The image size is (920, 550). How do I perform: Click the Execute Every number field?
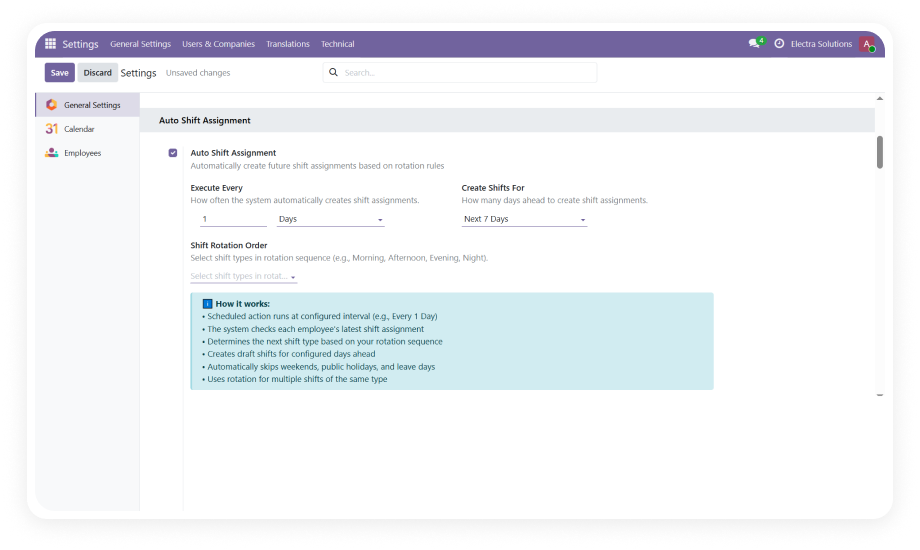[x=234, y=219]
